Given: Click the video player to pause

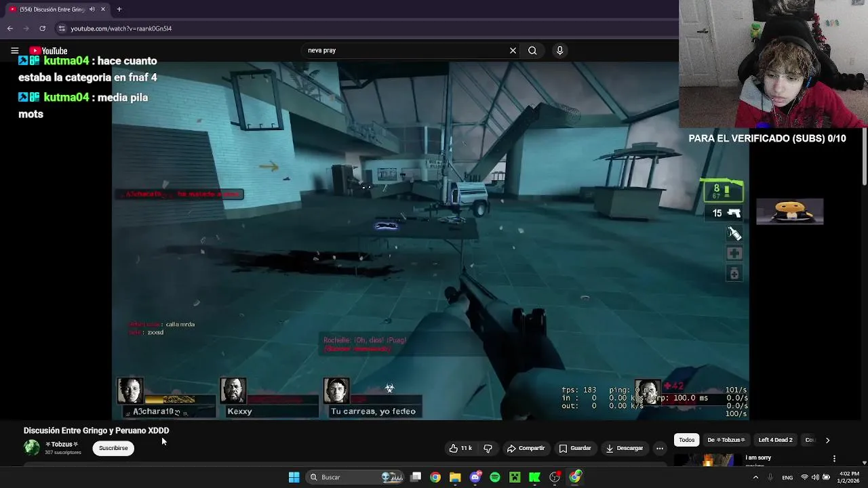Looking at the screenshot, I should point(431,241).
